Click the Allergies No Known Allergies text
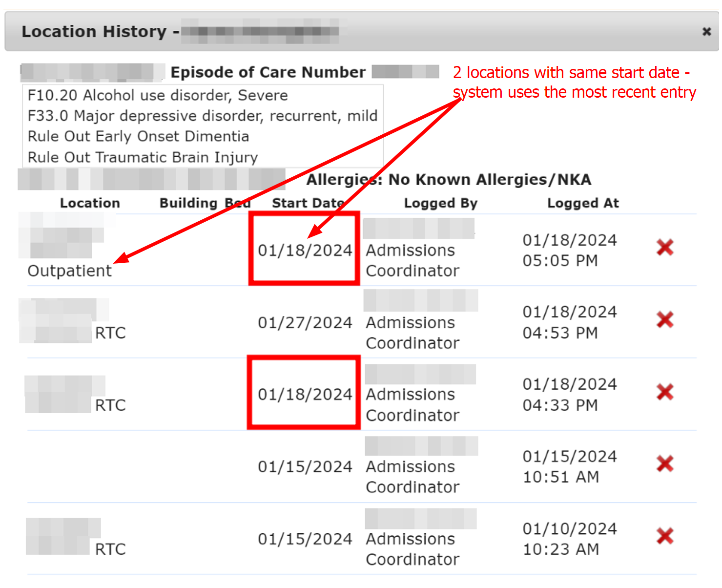This screenshot has width=722, height=588. (449, 180)
